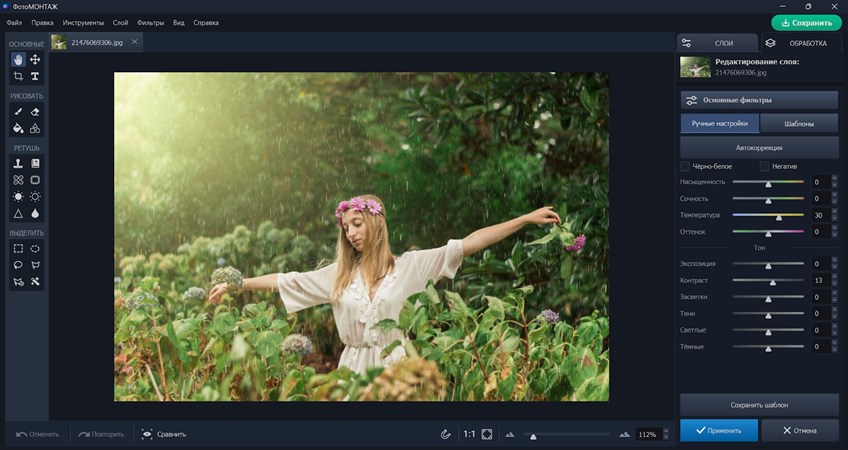848x450 pixels.
Task: Select the Hand pan tool
Action: click(x=18, y=60)
